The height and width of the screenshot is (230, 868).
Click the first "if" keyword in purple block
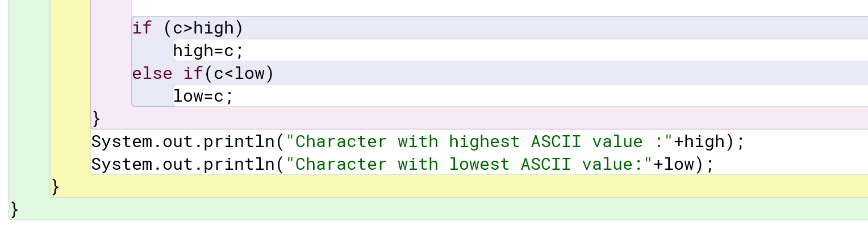tap(142, 28)
